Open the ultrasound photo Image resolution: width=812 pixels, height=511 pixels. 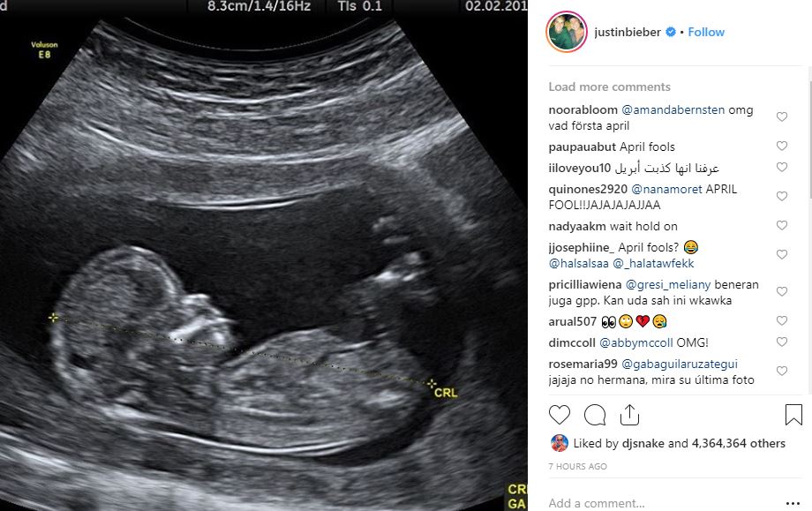(x=264, y=255)
